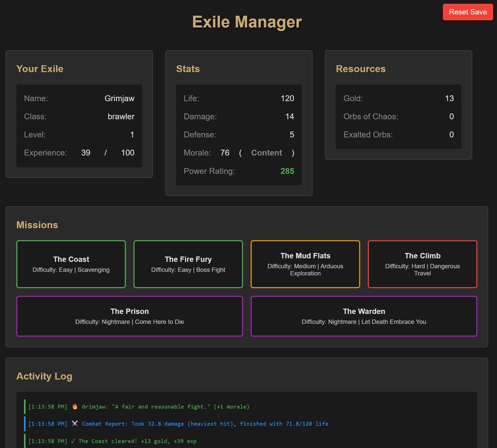Screen dimensions: 497x448
Task: Click the class value brawler
Action: tap(121, 117)
